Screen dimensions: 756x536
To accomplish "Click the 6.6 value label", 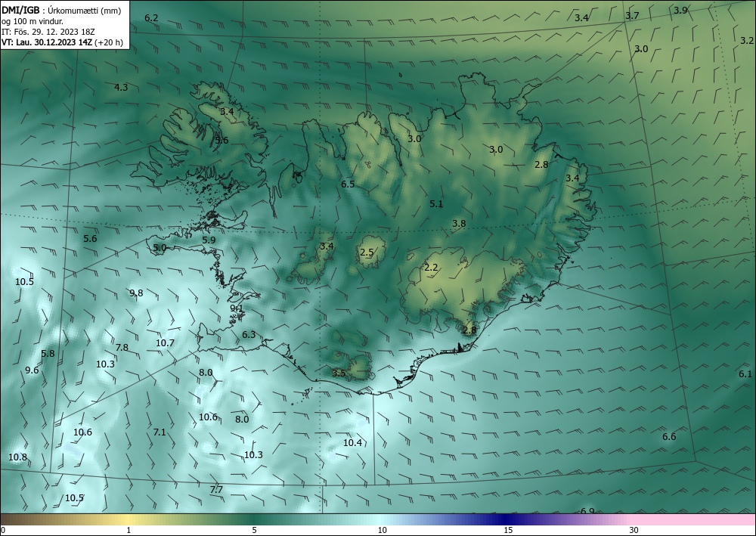I will 669,437.
